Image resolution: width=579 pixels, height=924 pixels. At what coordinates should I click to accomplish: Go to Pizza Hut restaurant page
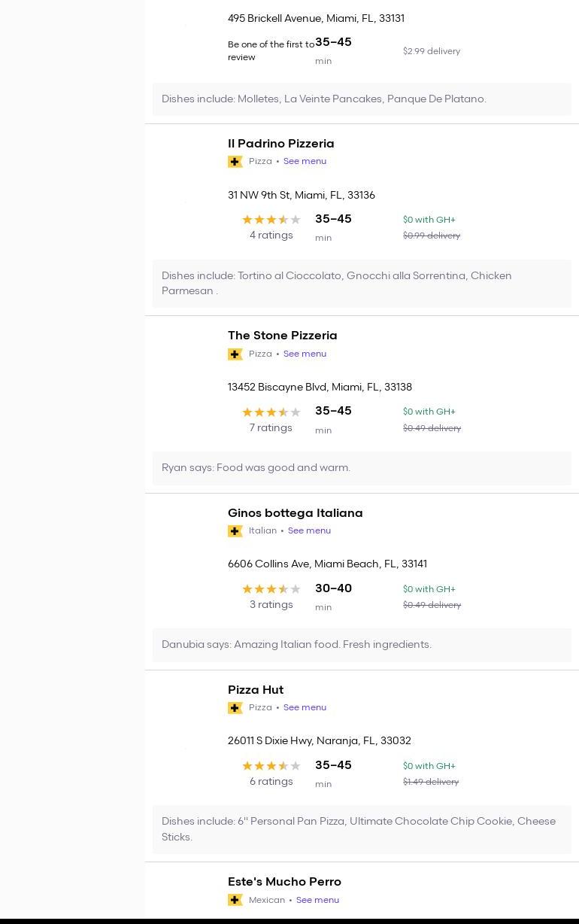pyautogui.click(x=256, y=690)
